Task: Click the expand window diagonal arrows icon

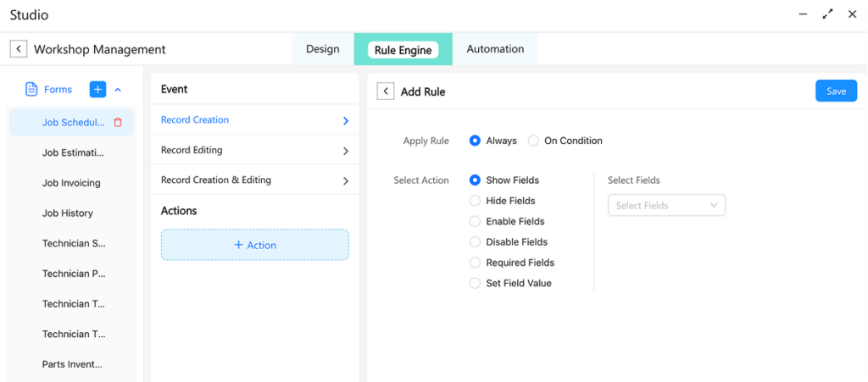Action: pos(827,14)
